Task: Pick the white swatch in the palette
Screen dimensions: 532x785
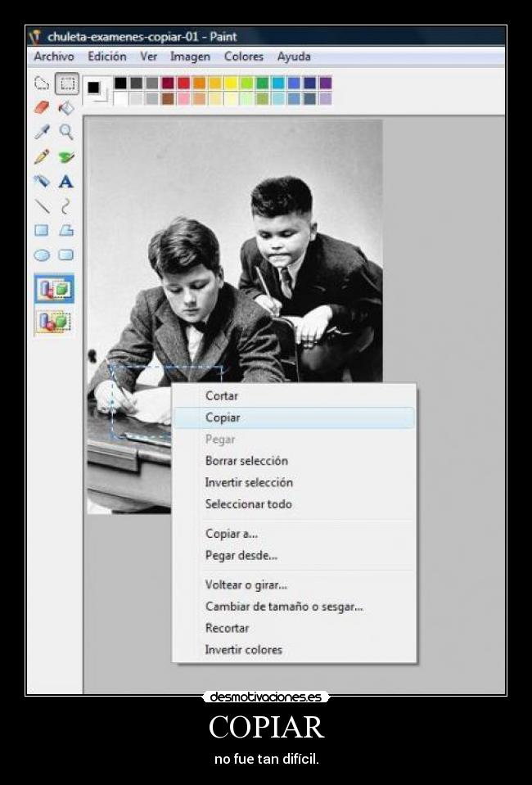Action: click(120, 98)
